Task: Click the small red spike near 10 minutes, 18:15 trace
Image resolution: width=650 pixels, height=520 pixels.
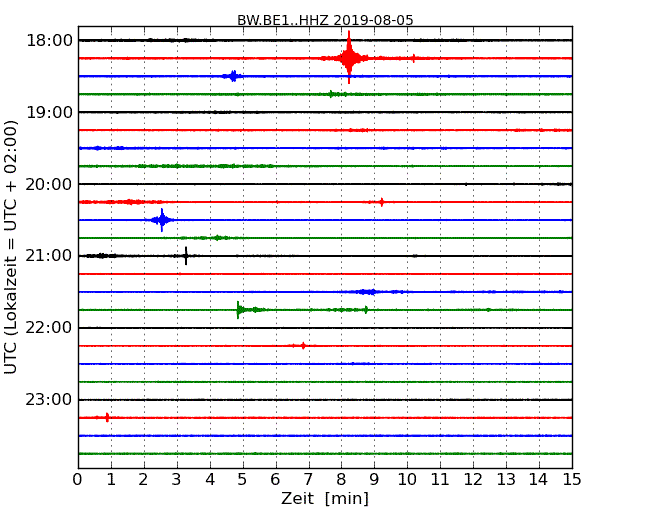Action: [414, 58]
